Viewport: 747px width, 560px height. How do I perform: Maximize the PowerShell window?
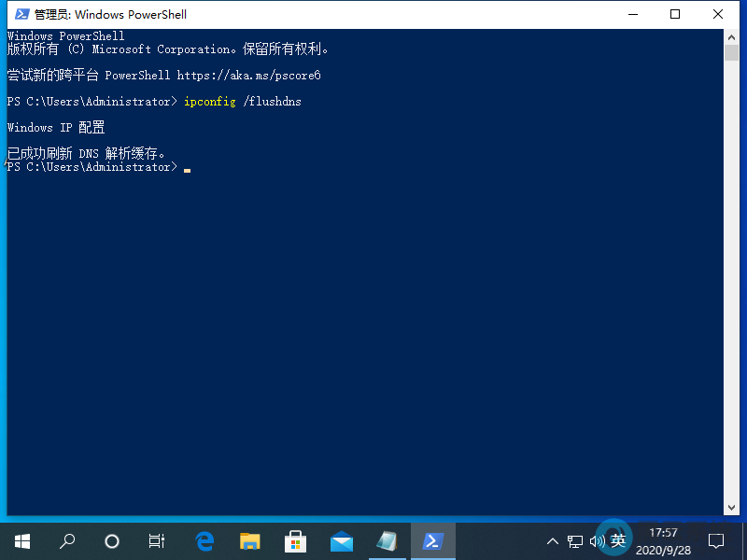point(675,14)
